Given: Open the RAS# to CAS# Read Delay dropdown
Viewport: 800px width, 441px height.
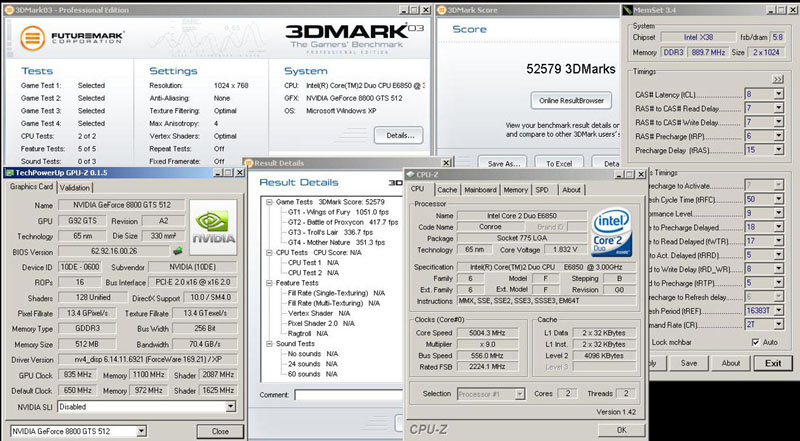Looking at the screenshot, I should pyautogui.click(x=779, y=108).
